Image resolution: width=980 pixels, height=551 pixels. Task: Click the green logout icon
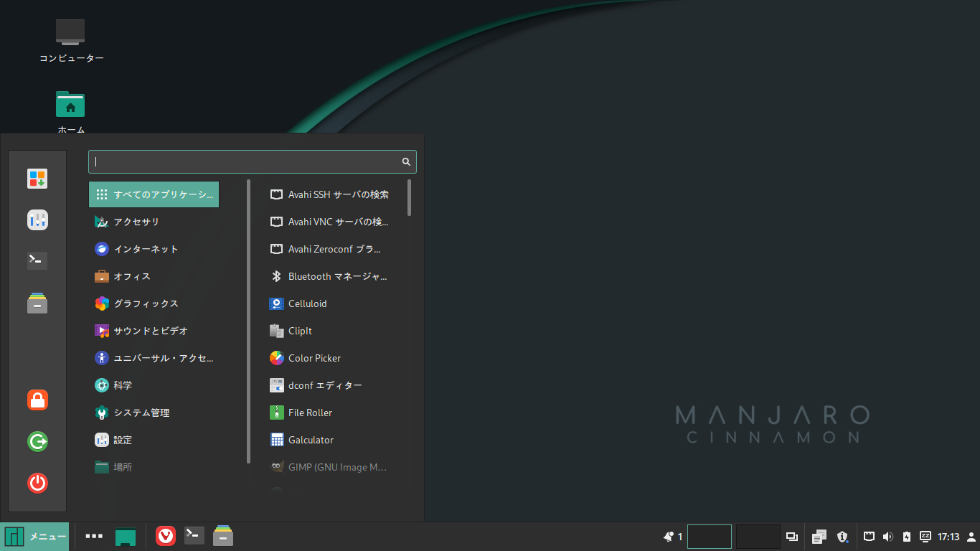[x=37, y=442]
